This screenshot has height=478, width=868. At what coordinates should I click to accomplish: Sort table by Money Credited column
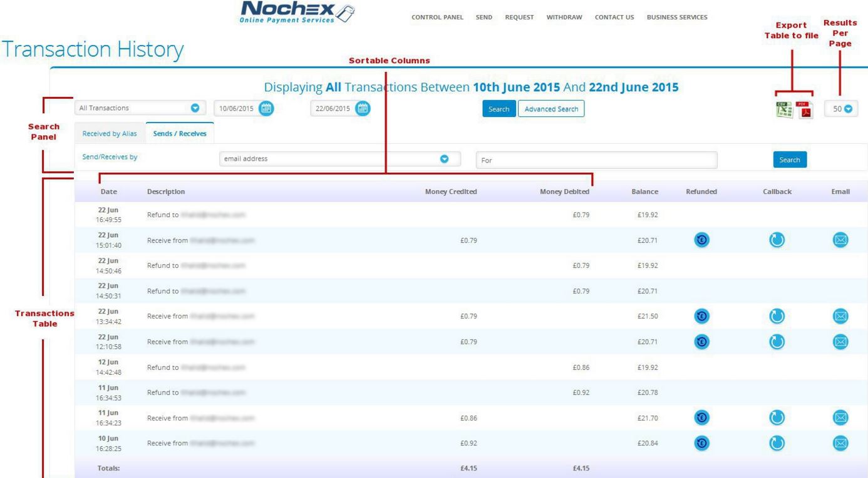pyautogui.click(x=450, y=191)
